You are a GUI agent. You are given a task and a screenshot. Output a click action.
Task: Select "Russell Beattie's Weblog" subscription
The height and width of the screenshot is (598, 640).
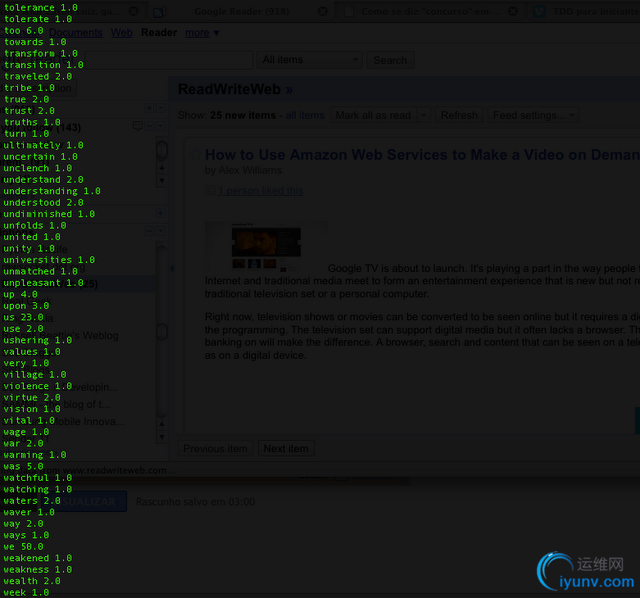[60, 336]
